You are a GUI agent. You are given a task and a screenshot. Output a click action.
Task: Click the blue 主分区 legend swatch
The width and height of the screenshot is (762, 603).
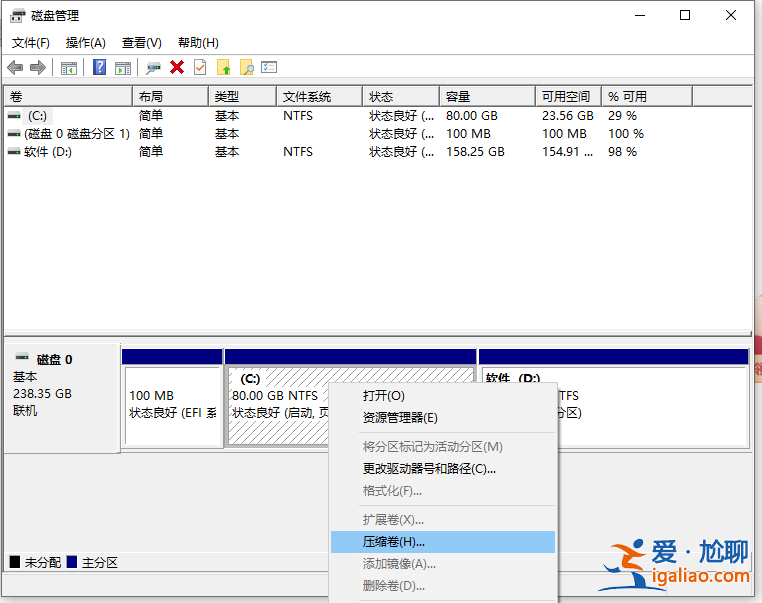tap(72, 562)
